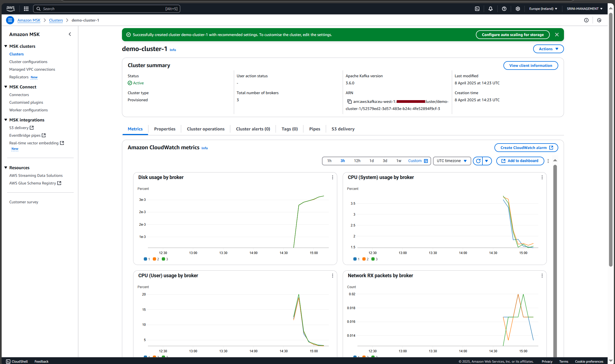615x364 pixels.
Task: Toggle broker 3 series in CPU (System) legend
Action: coord(374,259)
